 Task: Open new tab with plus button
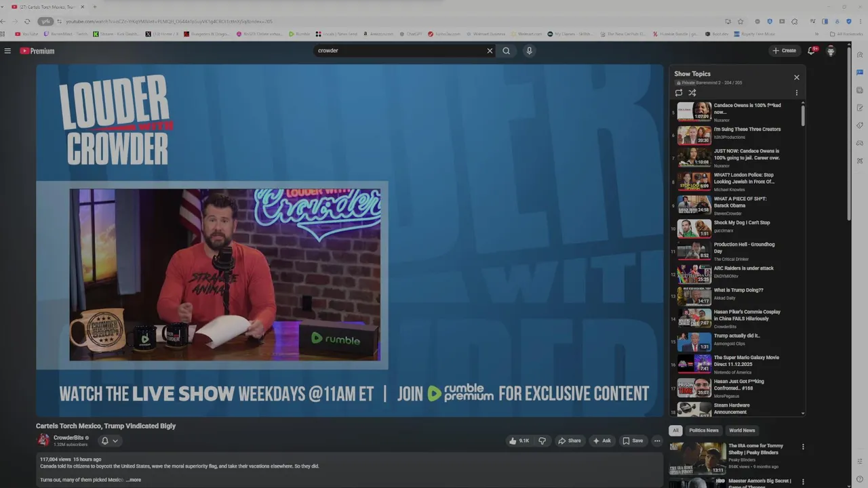(94, 7)
